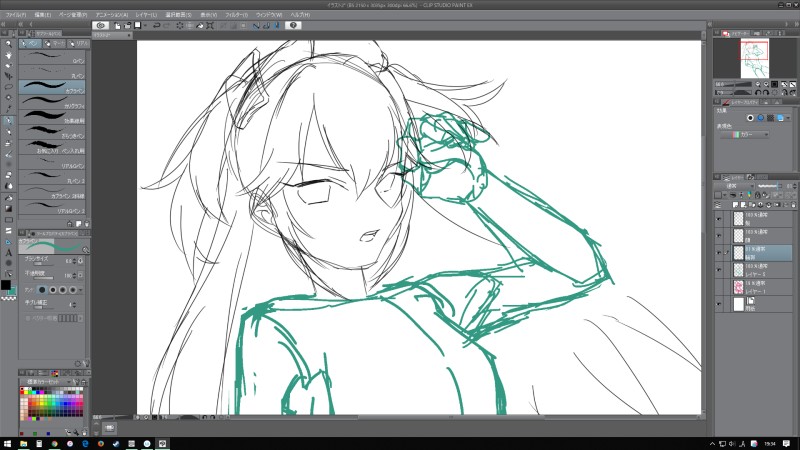Click the CLIP STUDIO launcher icon in command bar

101,25
